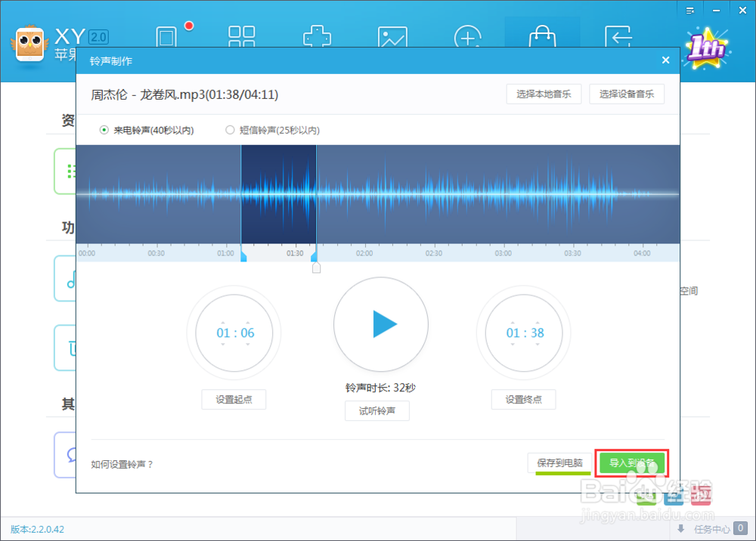Increase start time seconds above 06
Viewport: 756px width, 541px height.
tap(248, 323)
